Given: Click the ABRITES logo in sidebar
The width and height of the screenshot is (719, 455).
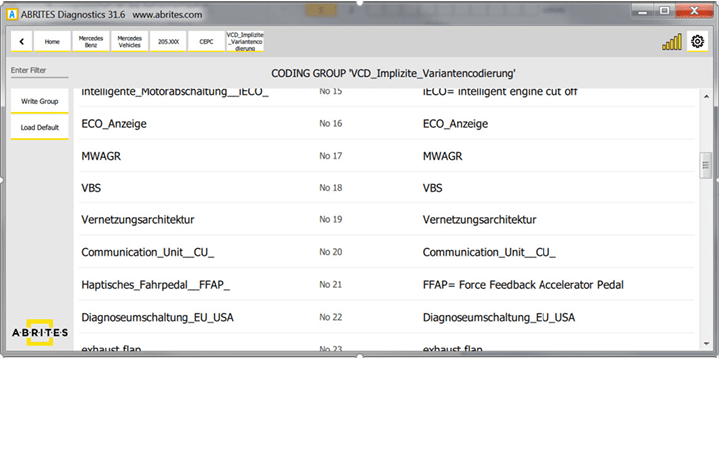Looking at the screenshot, I should coord(39,333).
